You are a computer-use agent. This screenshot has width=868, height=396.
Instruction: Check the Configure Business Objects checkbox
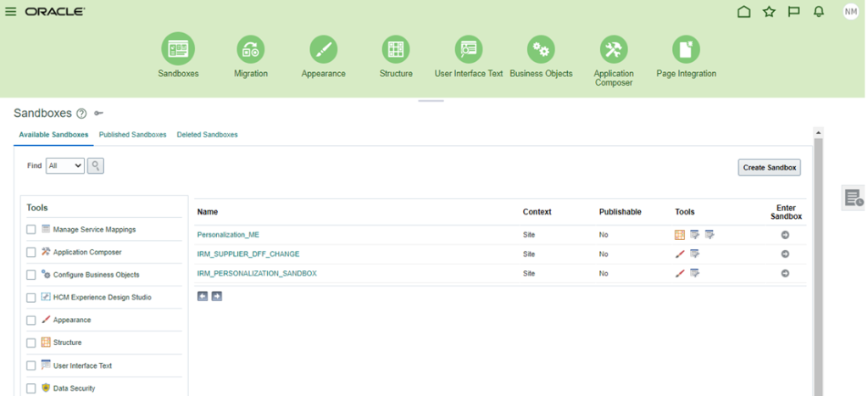point(31,275)
